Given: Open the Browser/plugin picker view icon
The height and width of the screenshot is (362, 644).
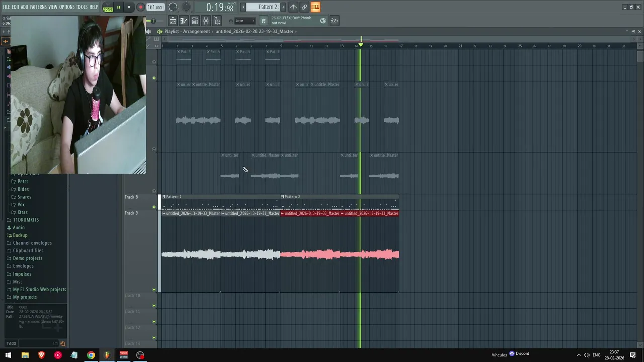Looking at the screenshot, I should coord(217,21).
